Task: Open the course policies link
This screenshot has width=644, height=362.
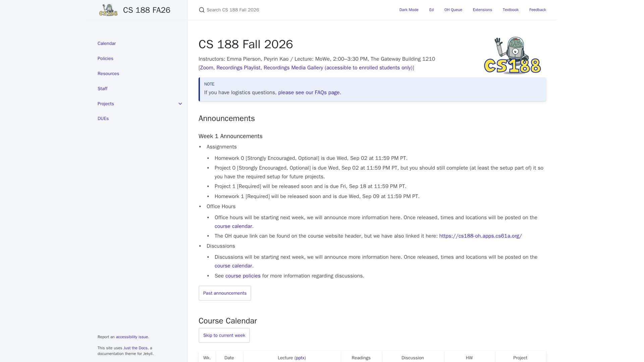Action: pyautogui.click(x=243, y=276)
